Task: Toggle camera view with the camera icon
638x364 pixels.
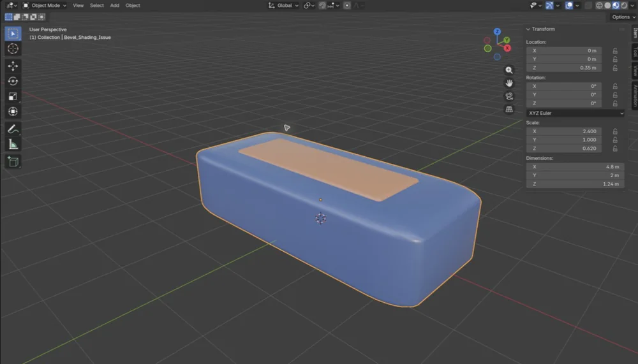Action: click(x=509, y=96)
